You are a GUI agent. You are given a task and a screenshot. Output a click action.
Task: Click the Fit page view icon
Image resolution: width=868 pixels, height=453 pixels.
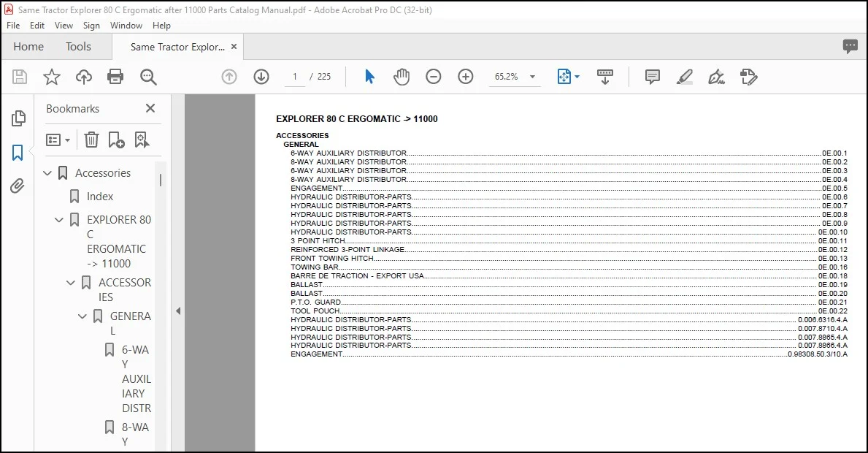(x=564, y=77)
